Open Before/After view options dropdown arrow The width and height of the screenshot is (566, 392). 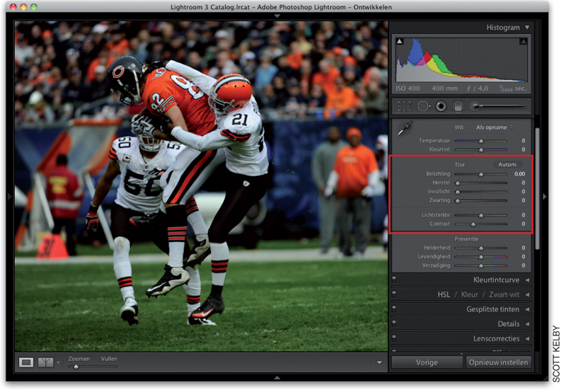point(58,362)
